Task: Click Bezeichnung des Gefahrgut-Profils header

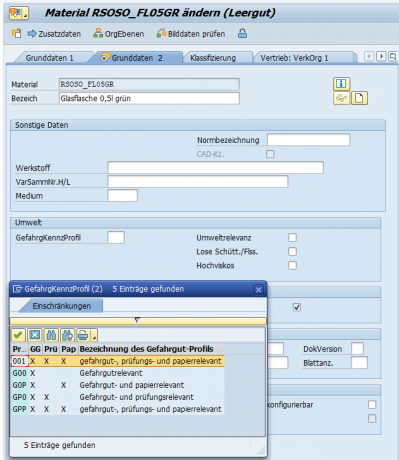Action: pyautogui.click(x=147, y=349)
